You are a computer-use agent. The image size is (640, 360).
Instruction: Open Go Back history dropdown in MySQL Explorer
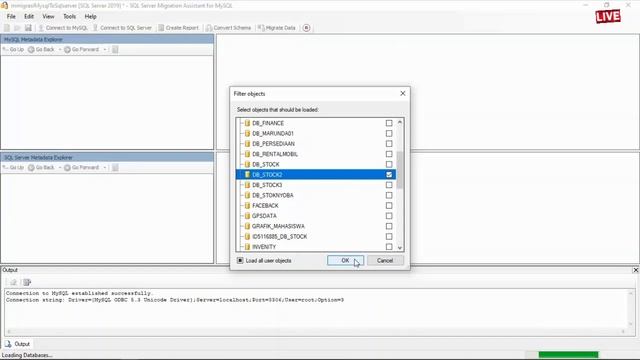click(x=60, y=49)
